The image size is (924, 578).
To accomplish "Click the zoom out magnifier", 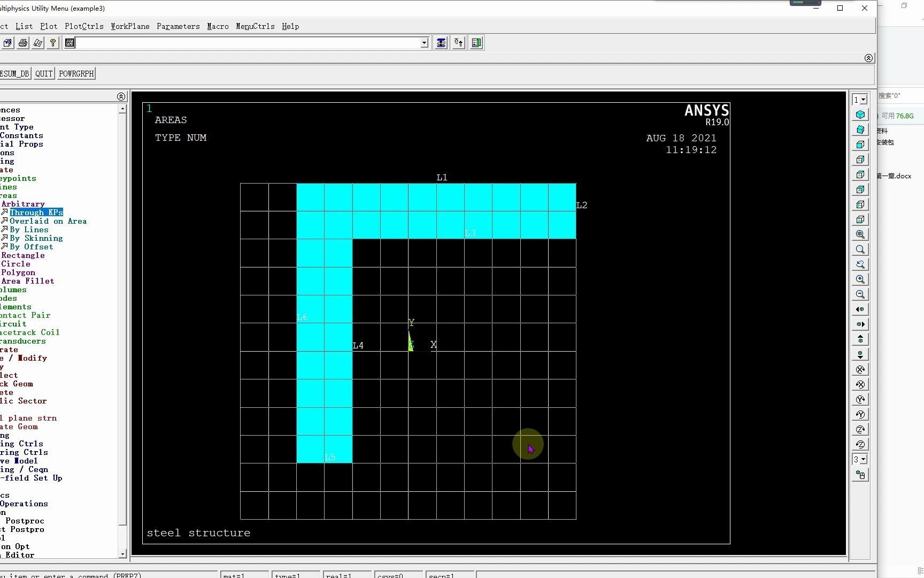I will tap(860, 294).
